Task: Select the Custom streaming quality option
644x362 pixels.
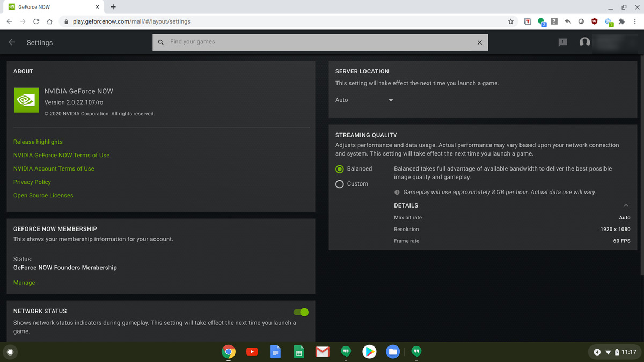Action: click(339, 184)
